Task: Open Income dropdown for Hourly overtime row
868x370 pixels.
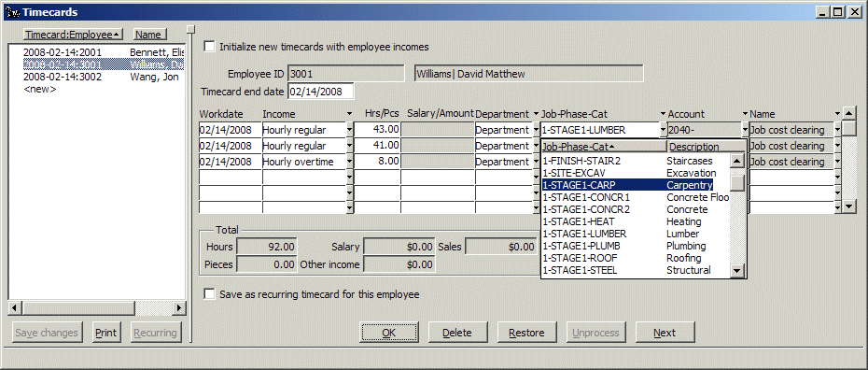Action: pyautogui.click(x=349, y=162)
